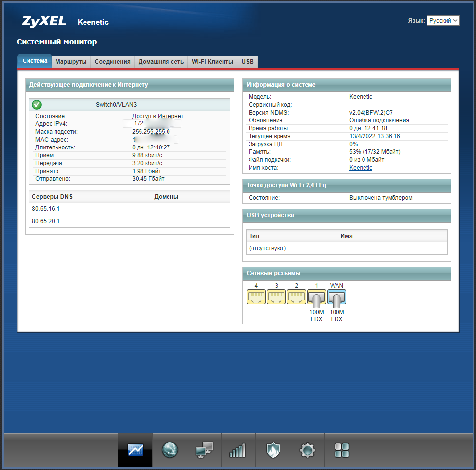Click the green connection status checkmark
Viewport: 476px width, 470px height.
(37, 105)
